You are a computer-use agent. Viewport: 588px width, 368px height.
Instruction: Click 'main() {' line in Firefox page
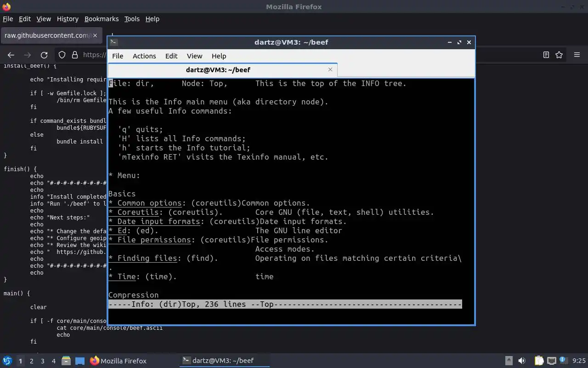point(17,293)
